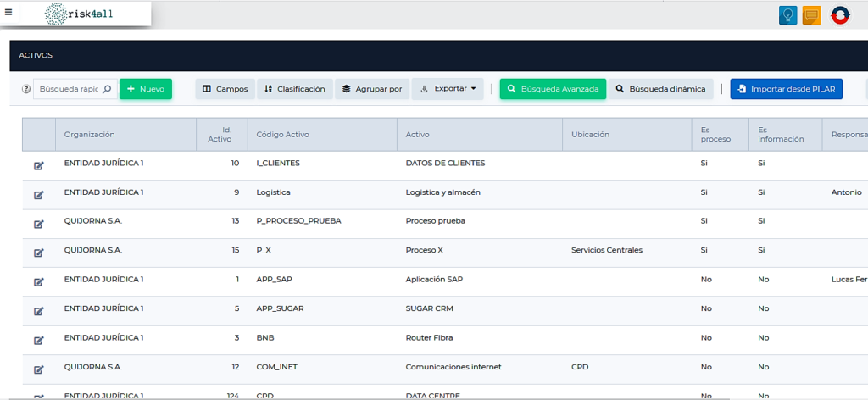The height and width of the screenshot is (400, 868).
Task: Open Agrupar por grouping options
Action: pos(372,89)
